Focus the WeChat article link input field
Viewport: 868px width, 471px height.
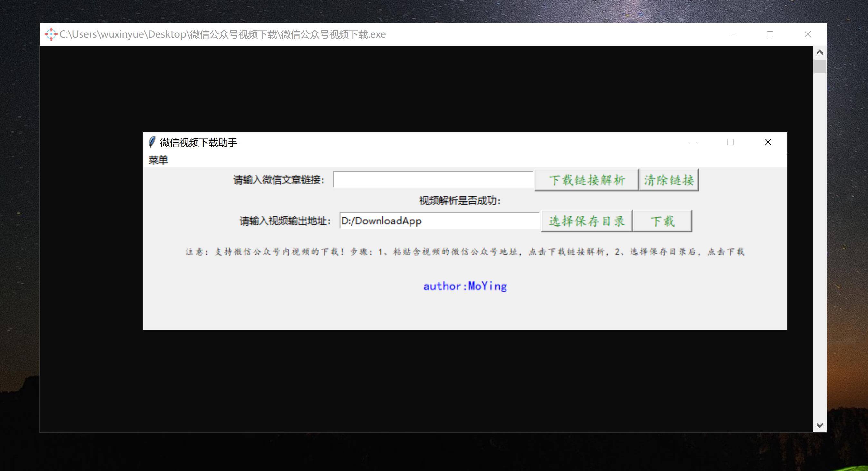[433, 180]
